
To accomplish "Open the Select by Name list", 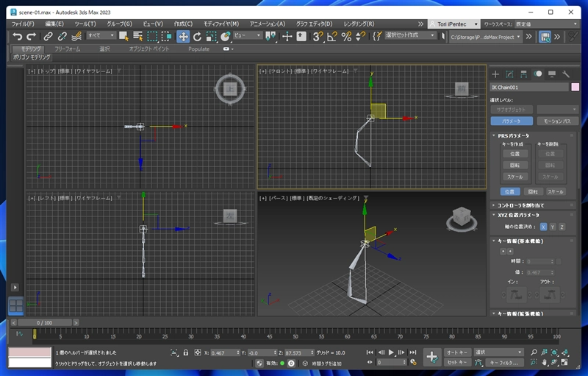I will tap(138, 36).
